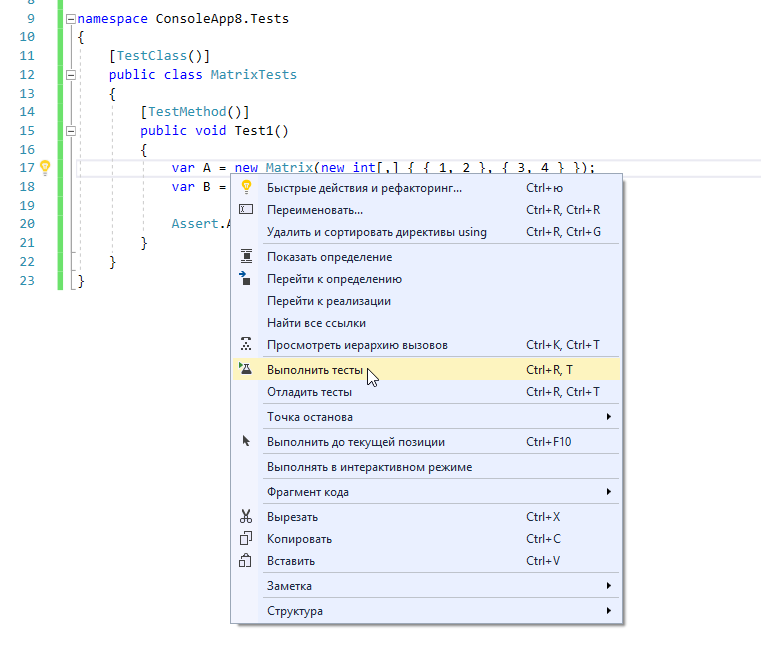Expand the Структура submenu arrow
The height and width of the screenshot is (645, 761).
[609, 611]
